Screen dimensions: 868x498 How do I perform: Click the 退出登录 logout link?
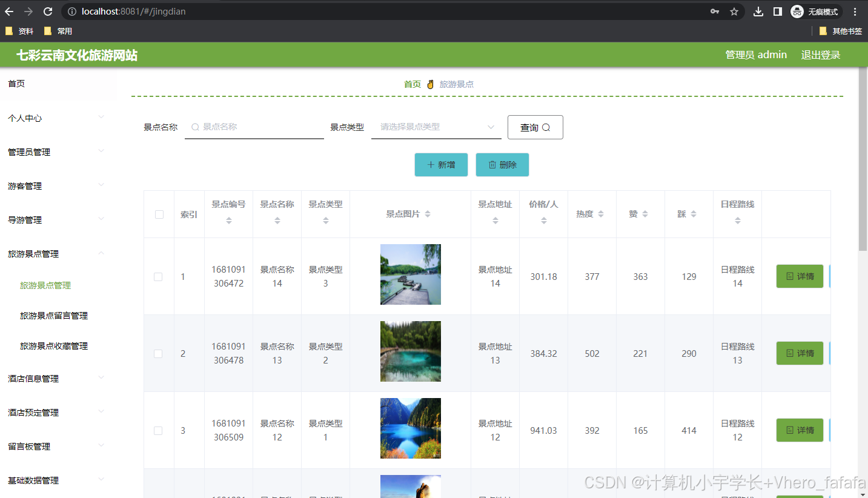[x=821, y=55]
